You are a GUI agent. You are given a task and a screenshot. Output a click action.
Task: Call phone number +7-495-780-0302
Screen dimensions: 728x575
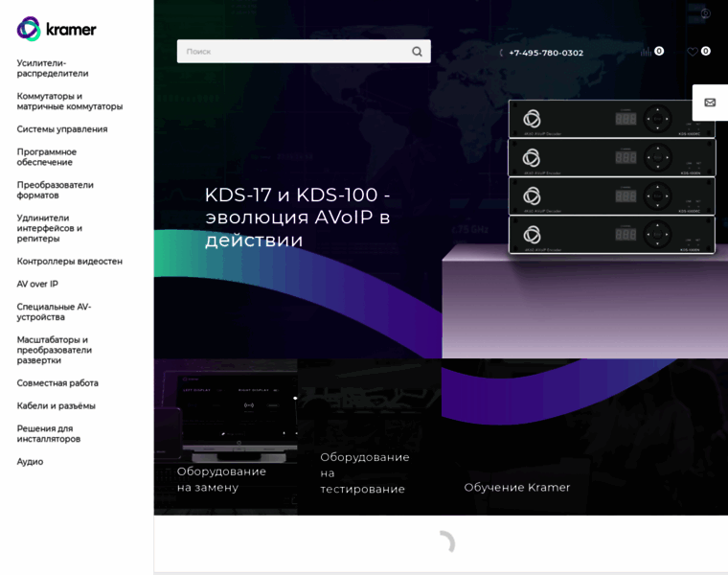point(546,53)
